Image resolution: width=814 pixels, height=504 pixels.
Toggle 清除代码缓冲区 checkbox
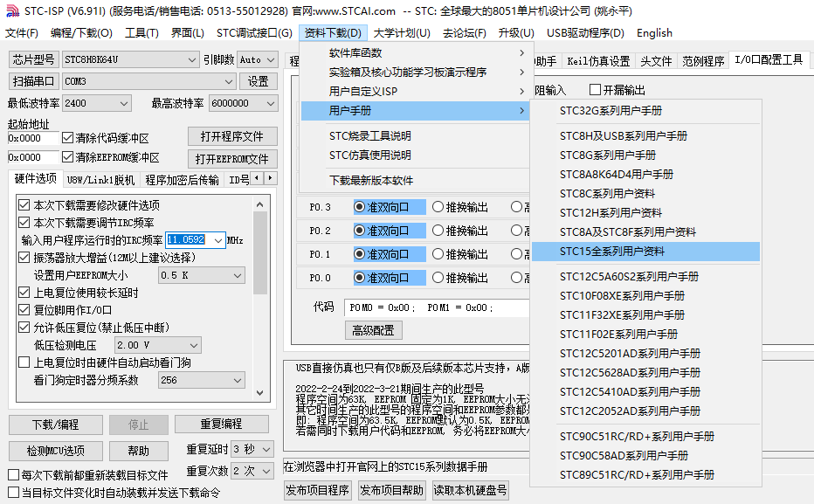[67, 138]
